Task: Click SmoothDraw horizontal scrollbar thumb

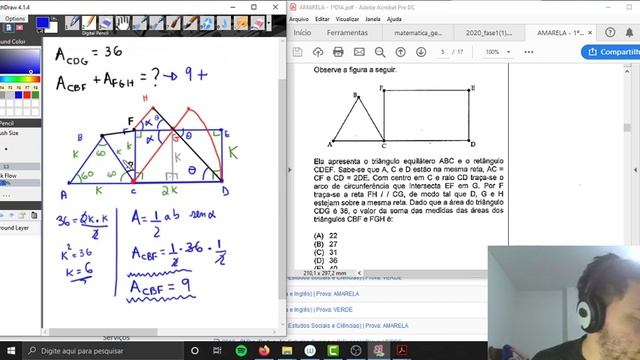Action: click(x=103, y=332)
